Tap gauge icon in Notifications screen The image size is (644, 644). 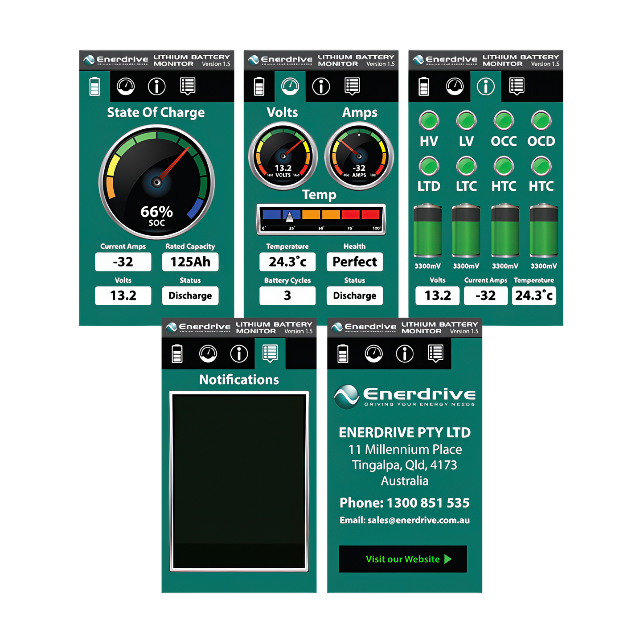208,353
